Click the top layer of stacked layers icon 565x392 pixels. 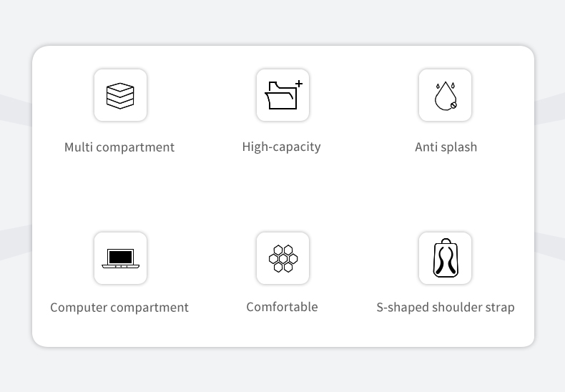[x=120, y=87]
